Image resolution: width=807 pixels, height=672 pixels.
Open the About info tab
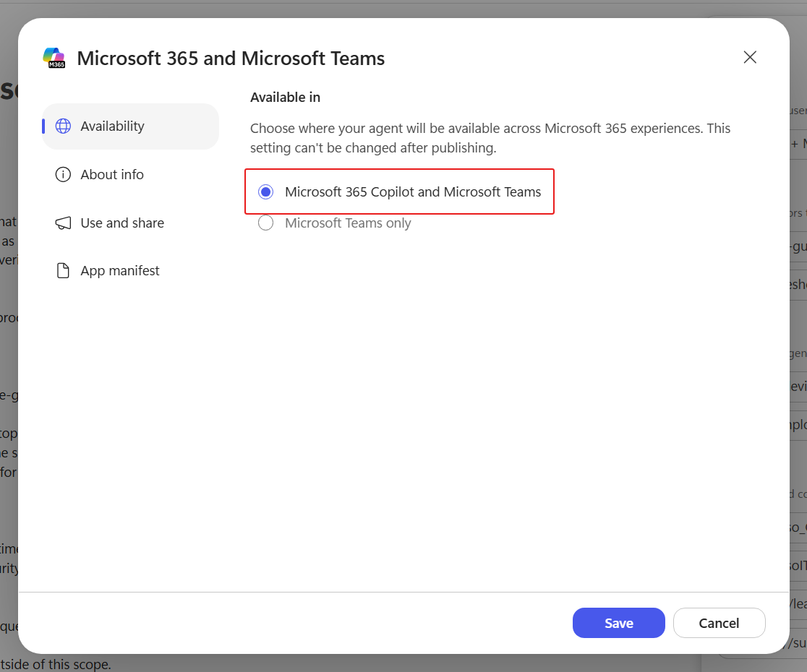[130, 175]
